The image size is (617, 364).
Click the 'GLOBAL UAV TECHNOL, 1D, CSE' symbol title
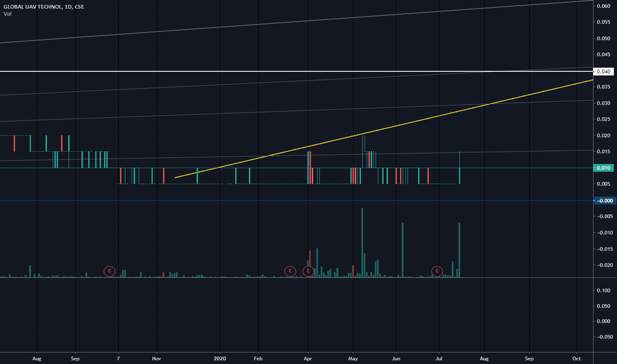44,7
